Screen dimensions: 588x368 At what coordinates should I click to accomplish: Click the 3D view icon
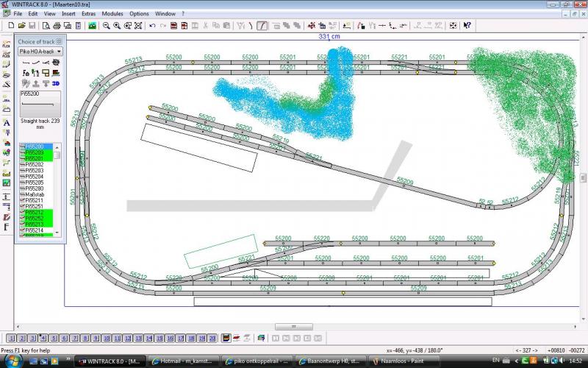[x=56, y=83]
